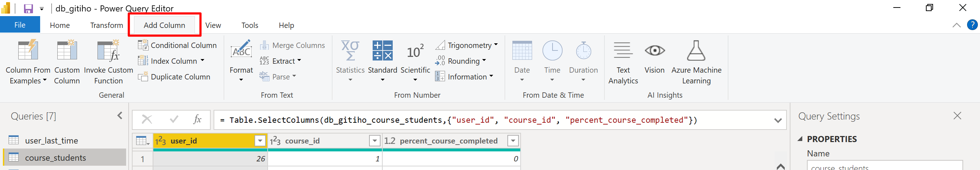
Task: Open the Tools tab
Action: pos(249,25)
